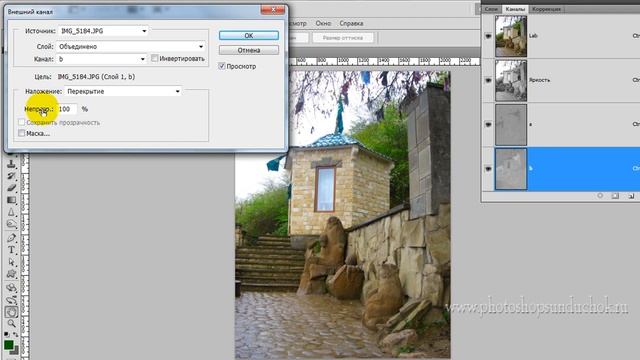The image size is (640, 360).
Task: Open the Наложение dropdown Перекрытие
Action: click(123, 91)
